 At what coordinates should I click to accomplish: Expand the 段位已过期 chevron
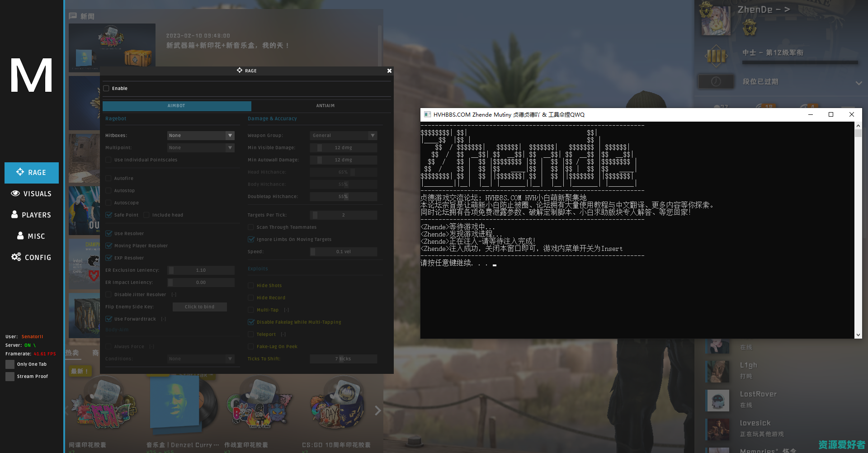[x=859, y=83]
